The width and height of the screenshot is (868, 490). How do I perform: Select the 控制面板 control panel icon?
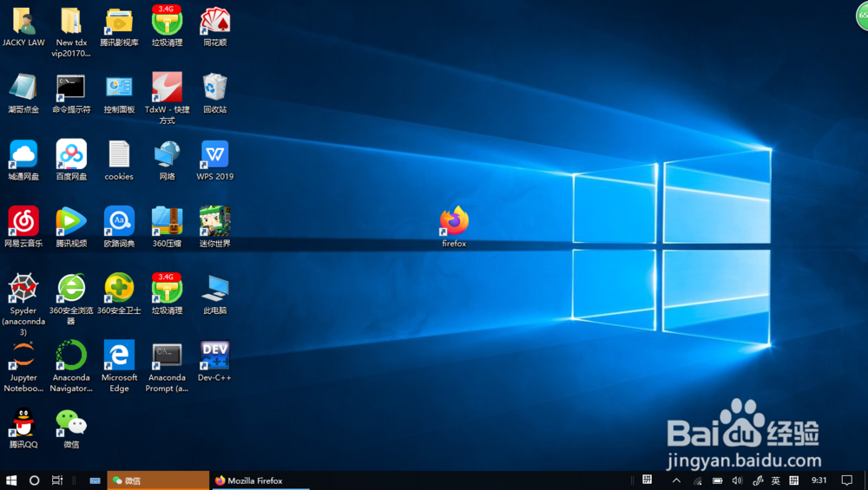pyautogui.click(x=119, y=88)
